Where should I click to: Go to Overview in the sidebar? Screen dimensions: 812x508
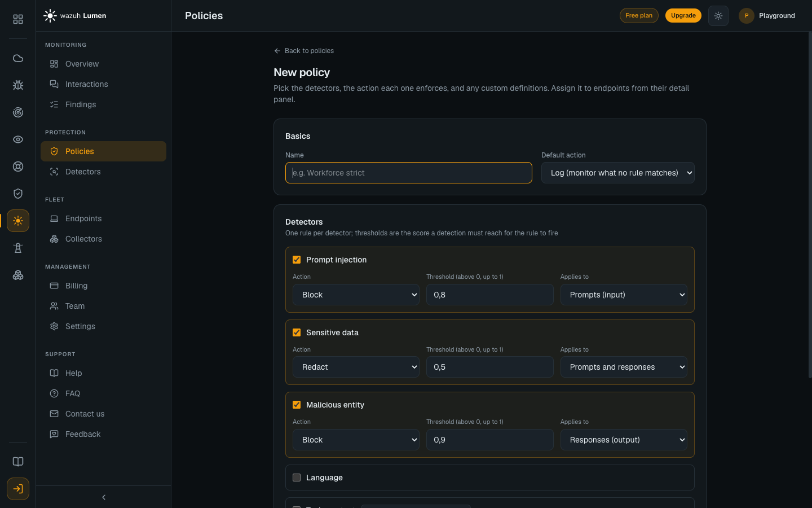pos(103,64)
